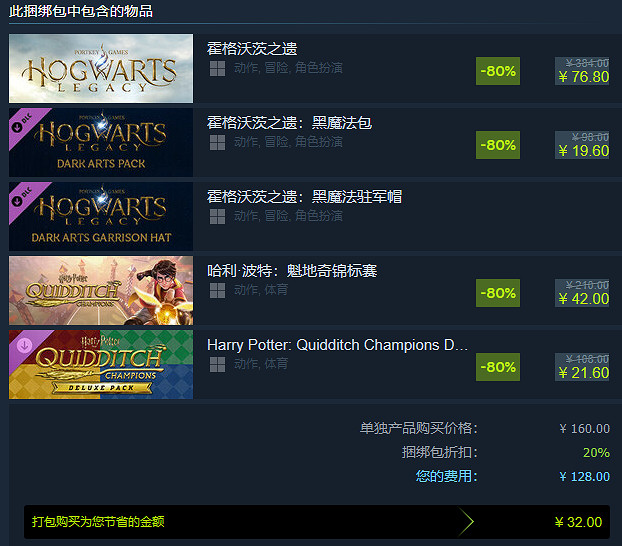Open 哈利·波特：魁地奇锦标赛 title link

coord(292,271)
